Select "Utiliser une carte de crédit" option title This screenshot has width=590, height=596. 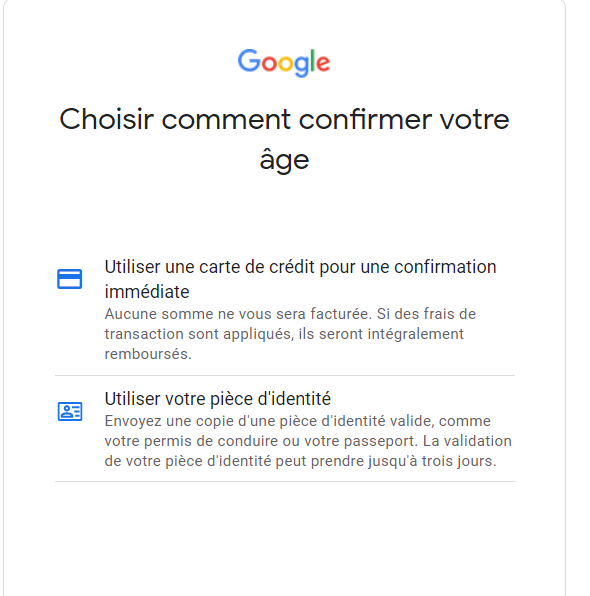(300, 279)
